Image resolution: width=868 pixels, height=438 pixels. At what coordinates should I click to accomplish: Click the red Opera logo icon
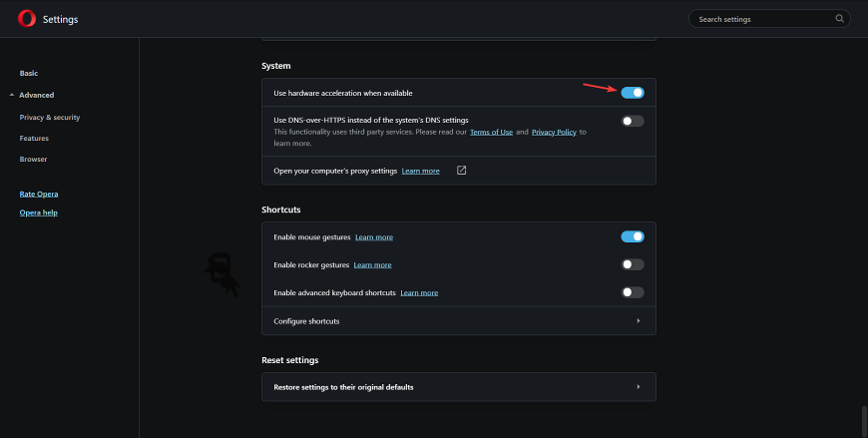[27, 19]
